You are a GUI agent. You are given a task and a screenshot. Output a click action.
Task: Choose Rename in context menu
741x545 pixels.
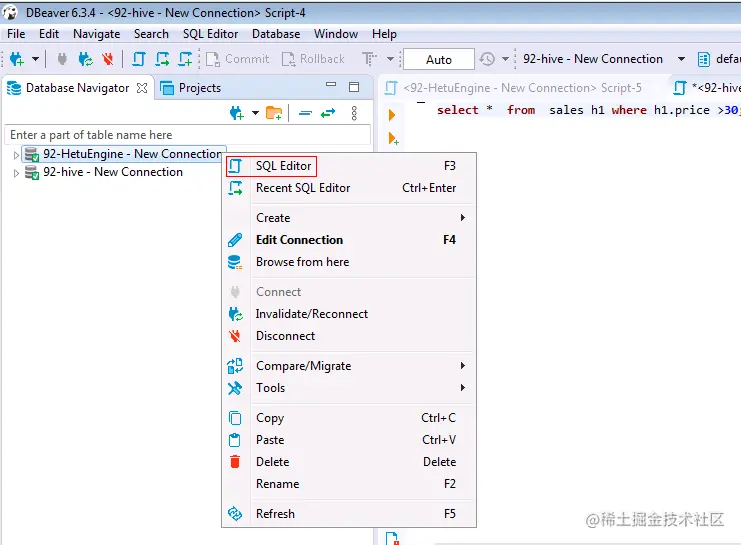coord(349,484)
